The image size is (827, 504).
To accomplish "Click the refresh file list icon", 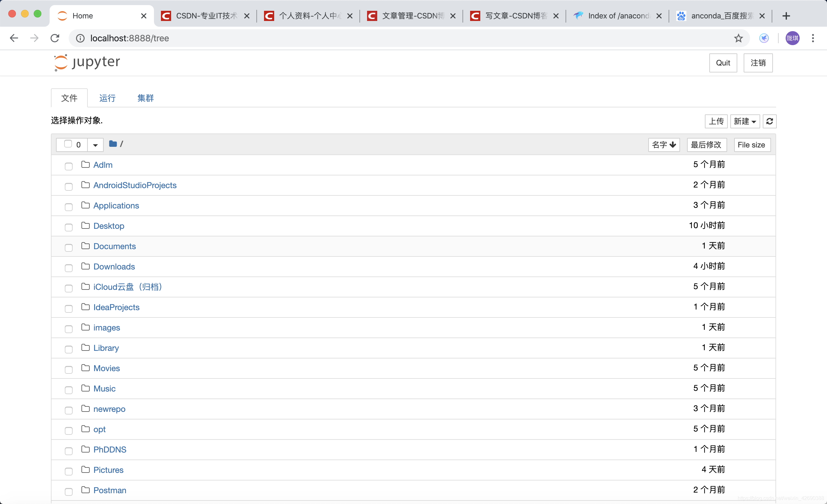I will point(769,121).
